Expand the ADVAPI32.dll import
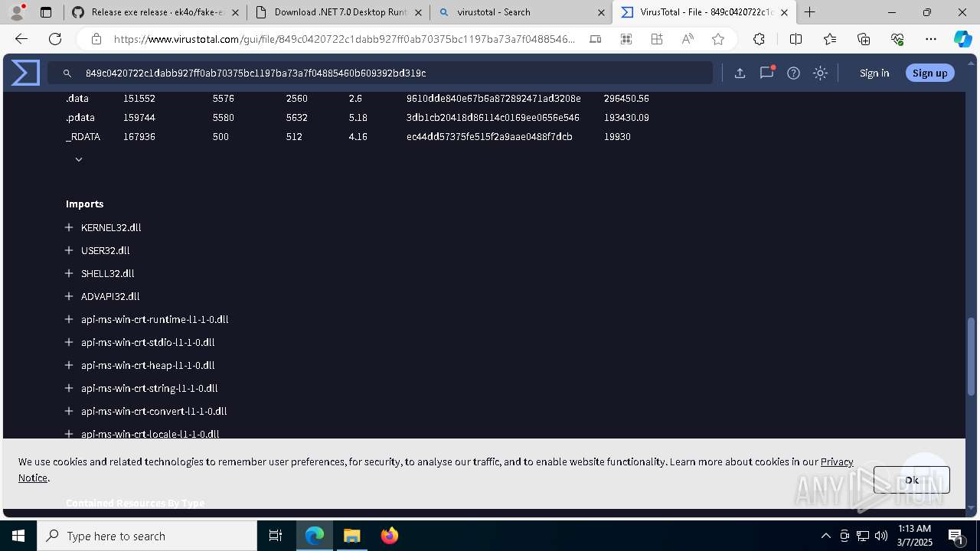Viewport: 980px width, 551px height. pyautogui.click(x=69, y=296)
